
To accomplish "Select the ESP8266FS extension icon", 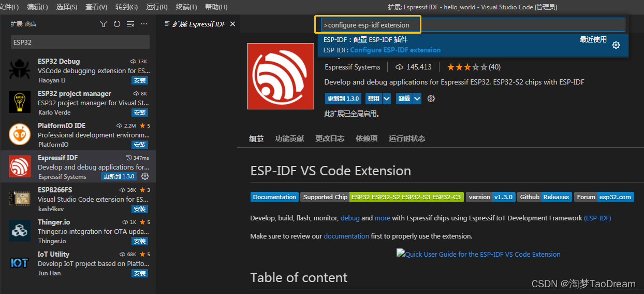I will 20,199.
